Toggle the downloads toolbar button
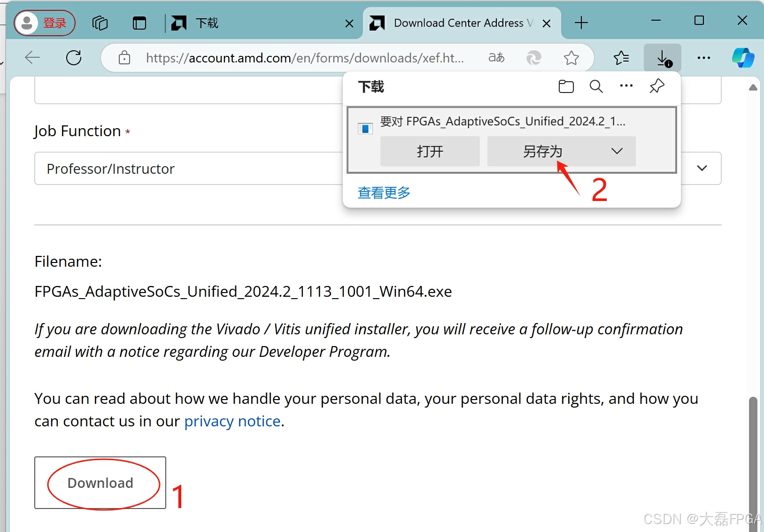The height and width of the screenshot is (532, 764). coord(663,58)
